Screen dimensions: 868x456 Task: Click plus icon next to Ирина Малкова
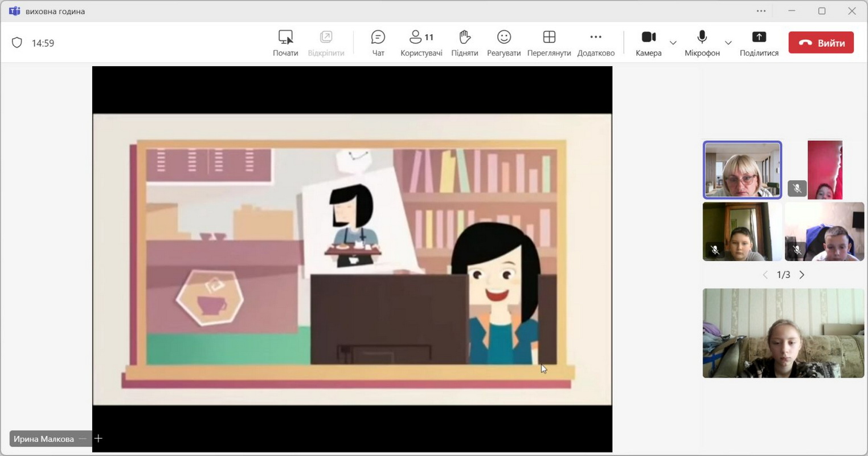point(99,438)
